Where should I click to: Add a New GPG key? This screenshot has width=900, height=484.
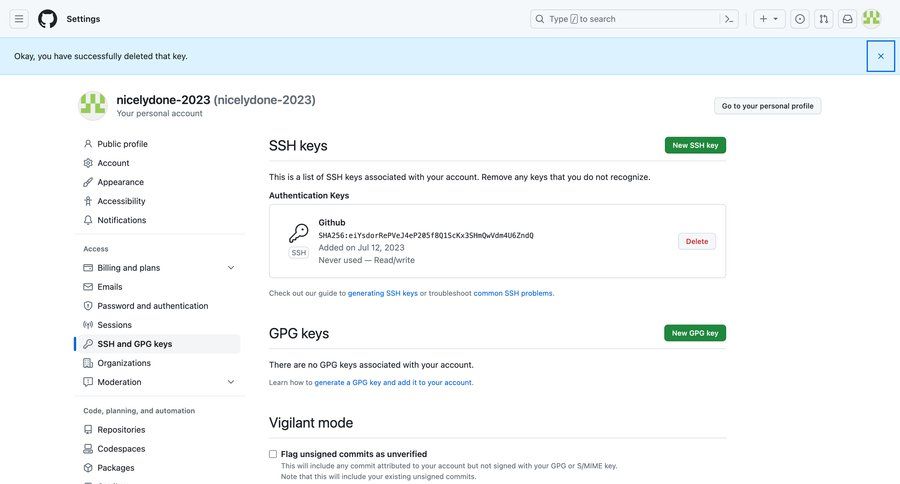[x=695, y=333]
